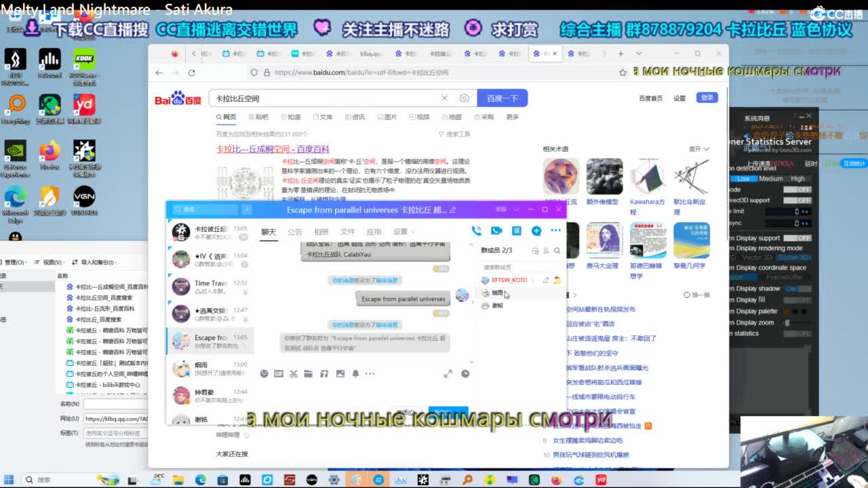Select 图片 category on Baidu results

387,117
